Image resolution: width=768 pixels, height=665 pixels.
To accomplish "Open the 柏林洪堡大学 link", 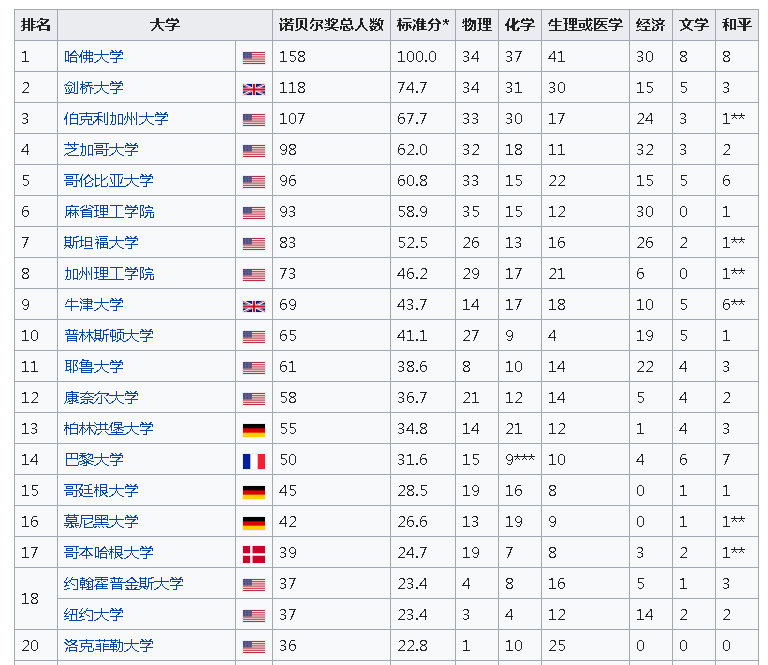I will tap(109, 428).
